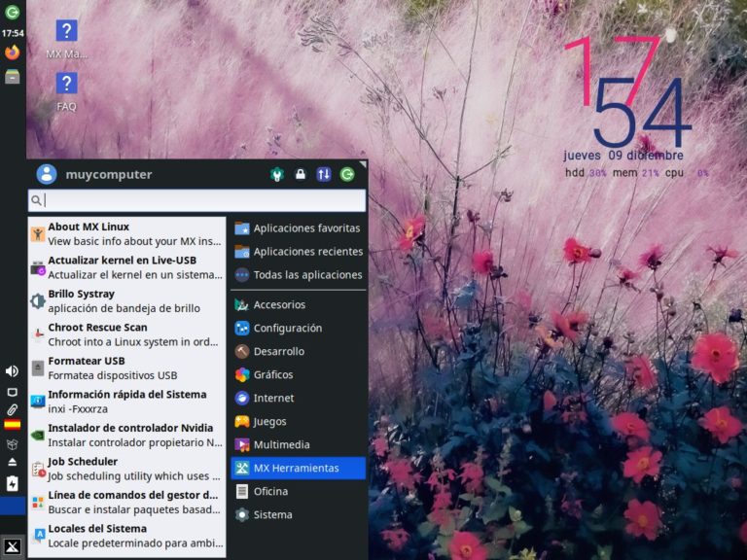
Task: Open Información rápida del Sistema
Action: (126, 402)
